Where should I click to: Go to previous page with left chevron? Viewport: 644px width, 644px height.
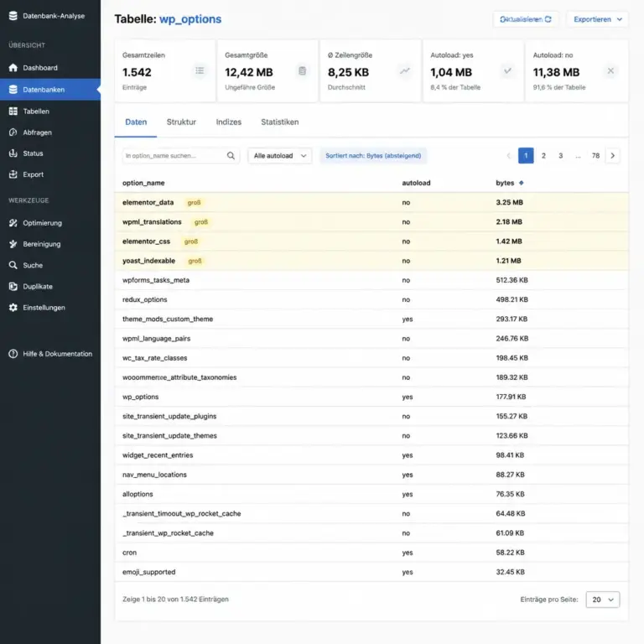point(508,156)
